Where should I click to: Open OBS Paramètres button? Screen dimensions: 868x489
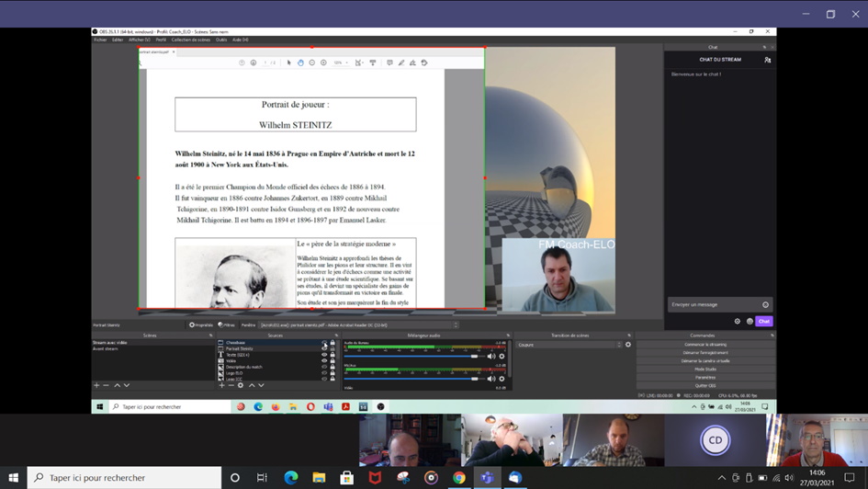[x=705, y=378]
